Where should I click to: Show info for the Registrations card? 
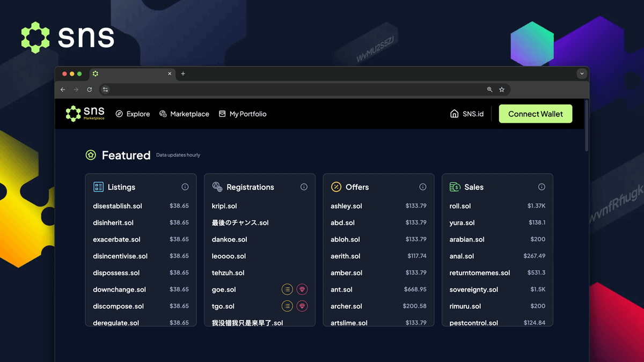coord(304,187)
